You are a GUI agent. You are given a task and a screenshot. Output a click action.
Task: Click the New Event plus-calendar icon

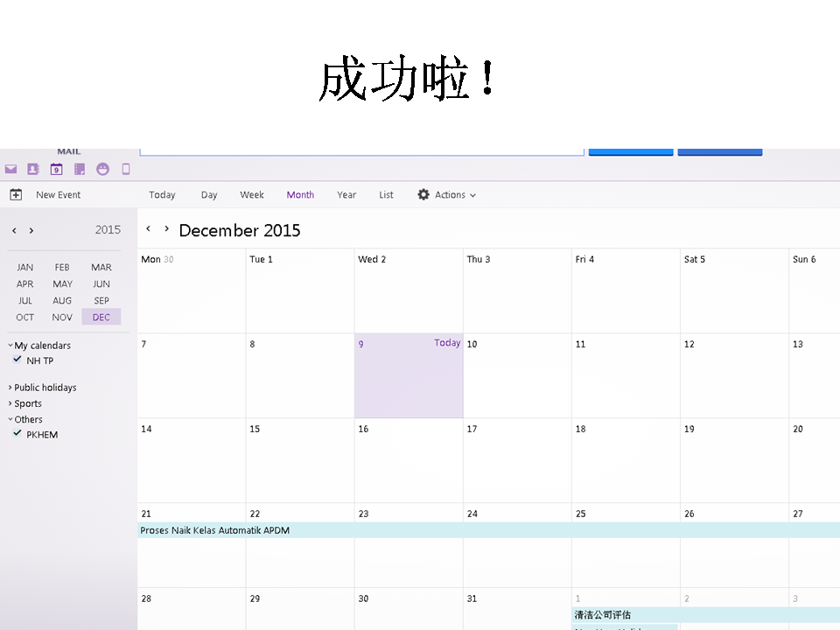click(x=16, y=194)
